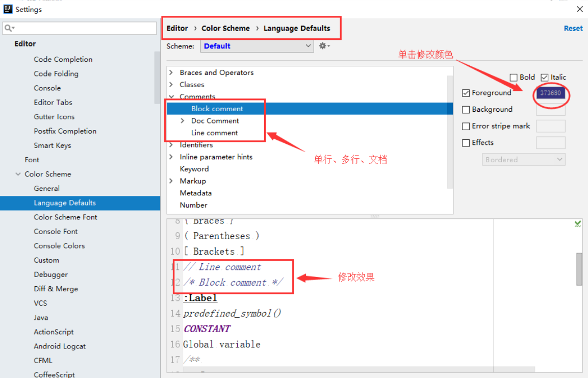Screen dimensions: 588x378
Task: Click Color Scheme in the breadcrumb
Action: click(x=225, y=29)
